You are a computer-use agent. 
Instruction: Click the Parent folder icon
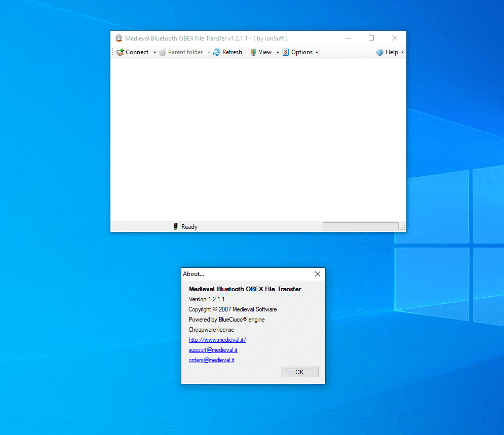(x=163, y=52)
